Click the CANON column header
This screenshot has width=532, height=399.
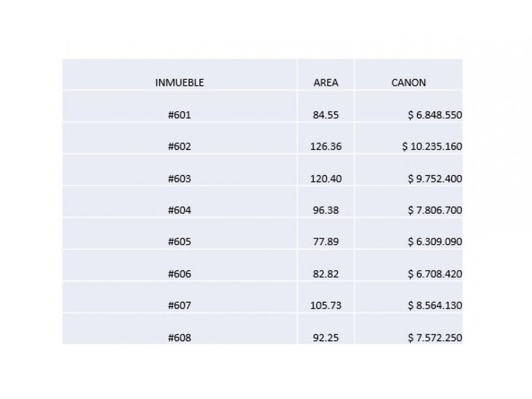[408, 82]
